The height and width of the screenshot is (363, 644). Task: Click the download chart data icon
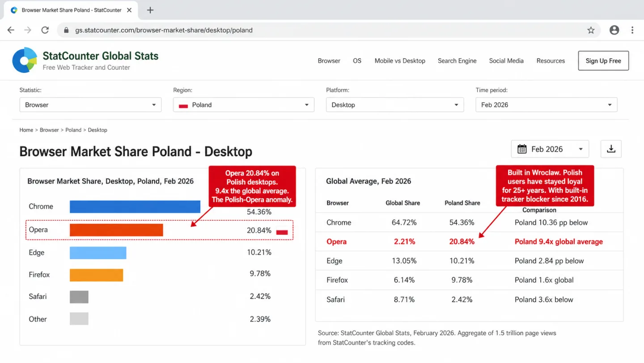coord(611,149)
